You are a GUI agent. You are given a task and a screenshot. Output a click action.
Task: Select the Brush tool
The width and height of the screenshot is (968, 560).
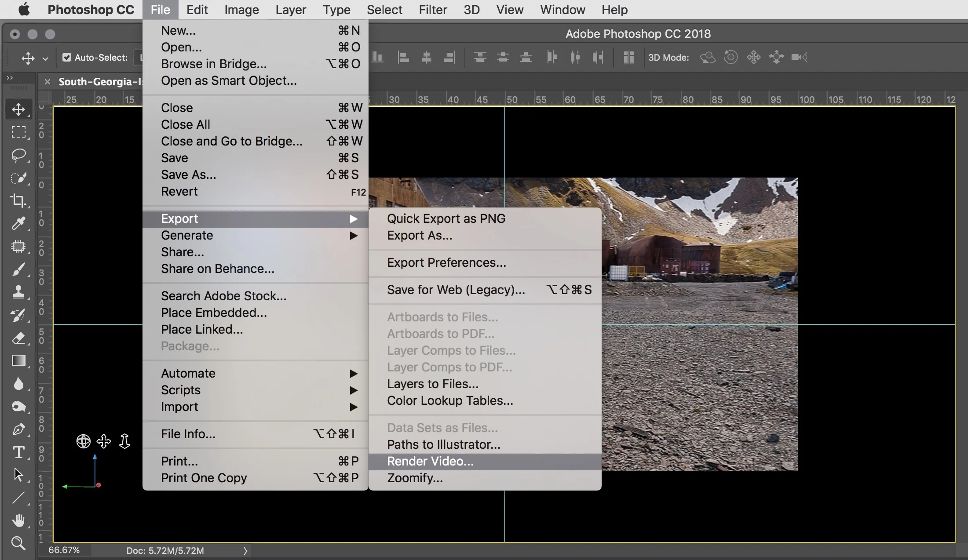point(18,269)
